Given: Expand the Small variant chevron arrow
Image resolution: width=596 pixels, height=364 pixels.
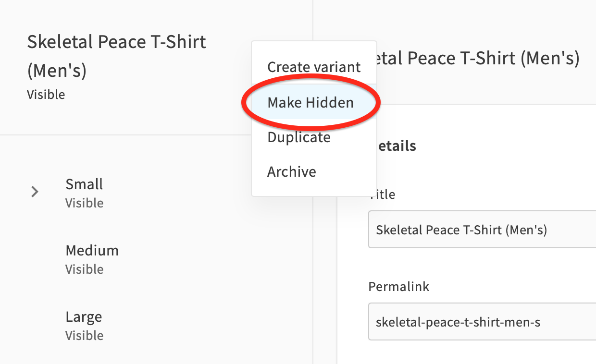Looking at the screenshot, I should tap(35, 192).
